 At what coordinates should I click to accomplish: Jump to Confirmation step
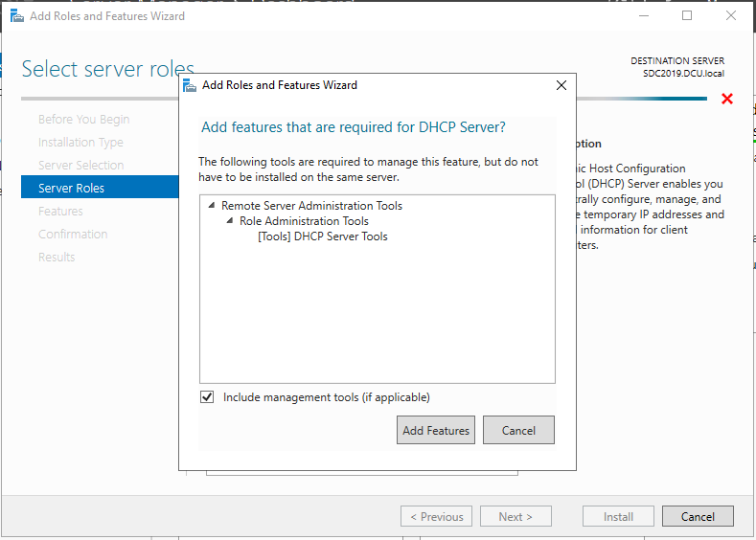coord(73,235)
